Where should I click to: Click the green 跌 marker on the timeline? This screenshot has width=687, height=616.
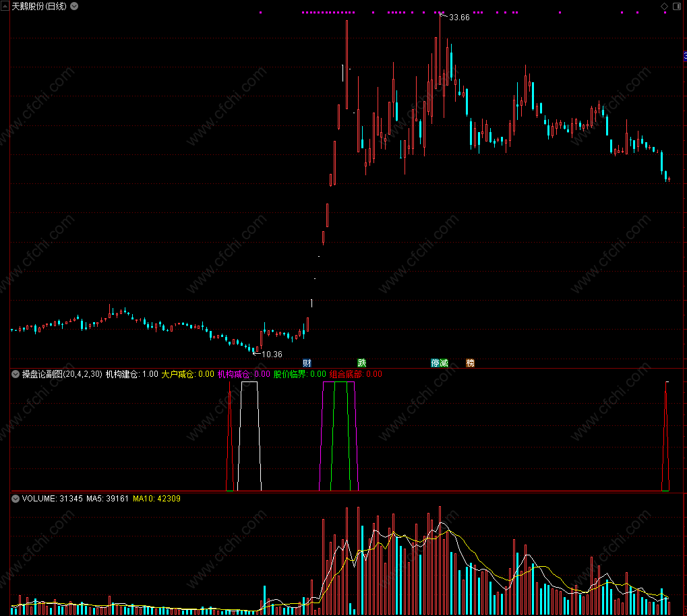pyautogui.click(x=361, y=363)
